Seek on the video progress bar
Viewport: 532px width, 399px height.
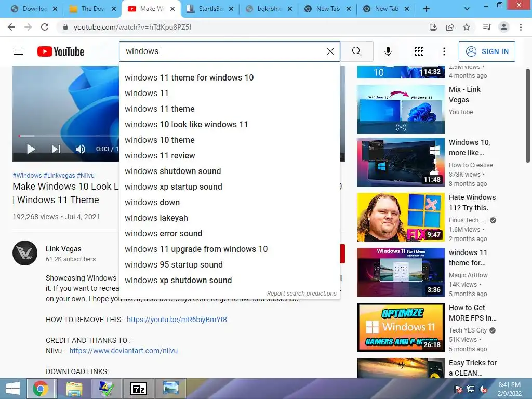click(x=69, y=136)
